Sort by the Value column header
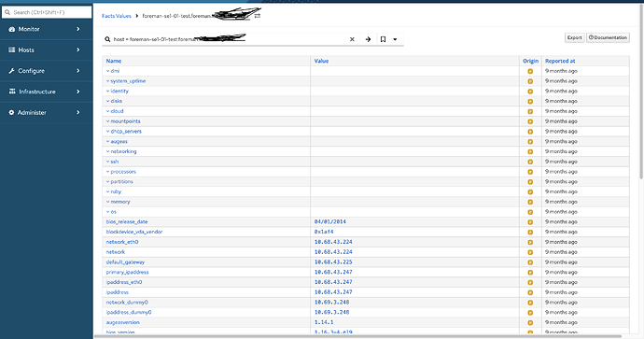 pyautogui.click(x=321, y=61)
